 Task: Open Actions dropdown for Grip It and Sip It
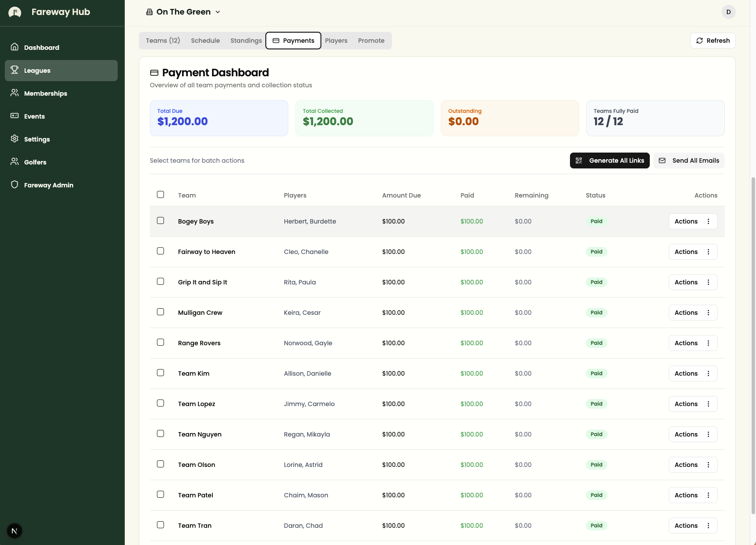click(693, 282)
